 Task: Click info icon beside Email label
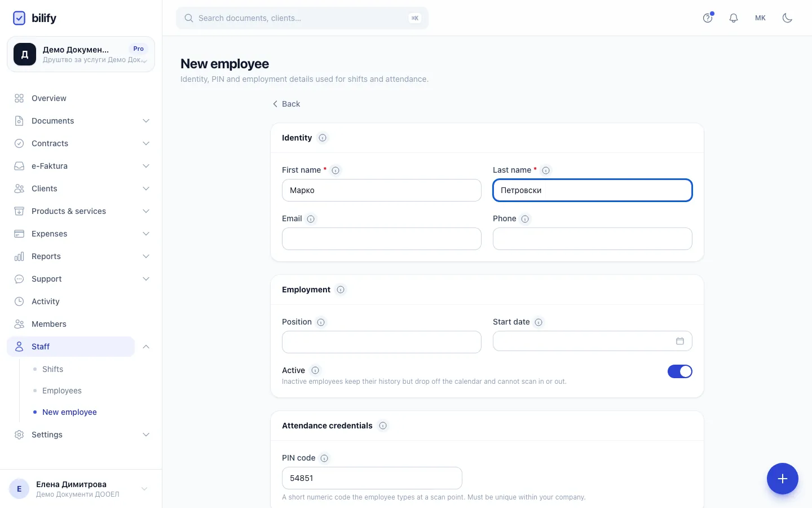[311, 219]
